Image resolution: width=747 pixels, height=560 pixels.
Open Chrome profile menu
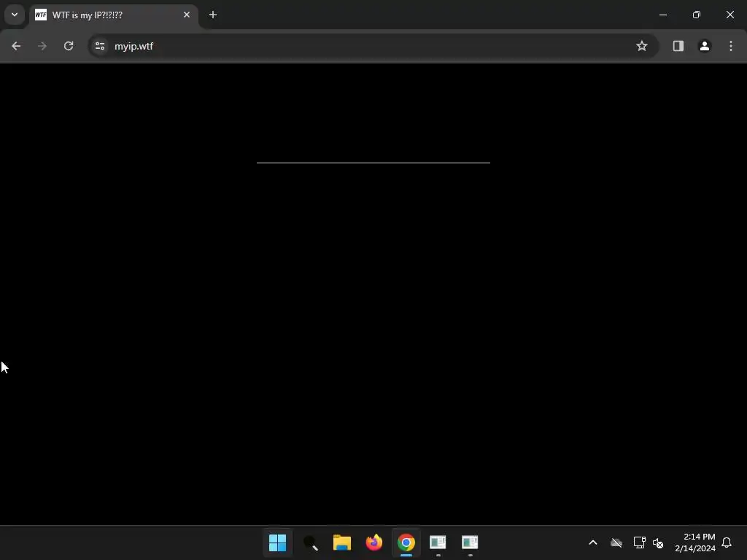click(705, 46)
